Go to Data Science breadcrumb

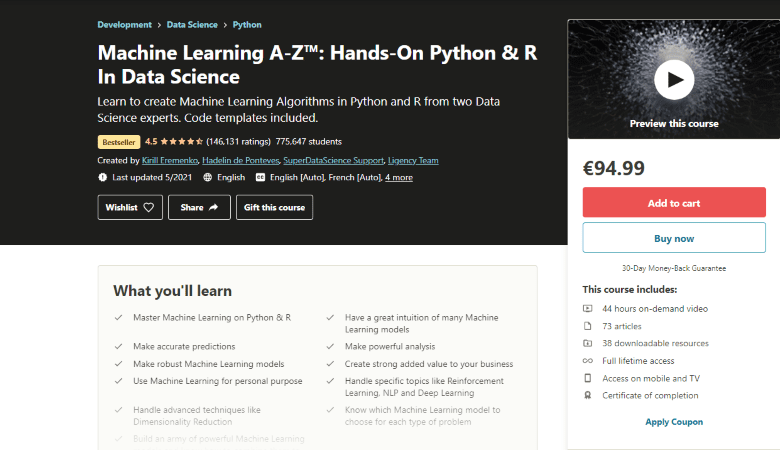coord(193,24)
